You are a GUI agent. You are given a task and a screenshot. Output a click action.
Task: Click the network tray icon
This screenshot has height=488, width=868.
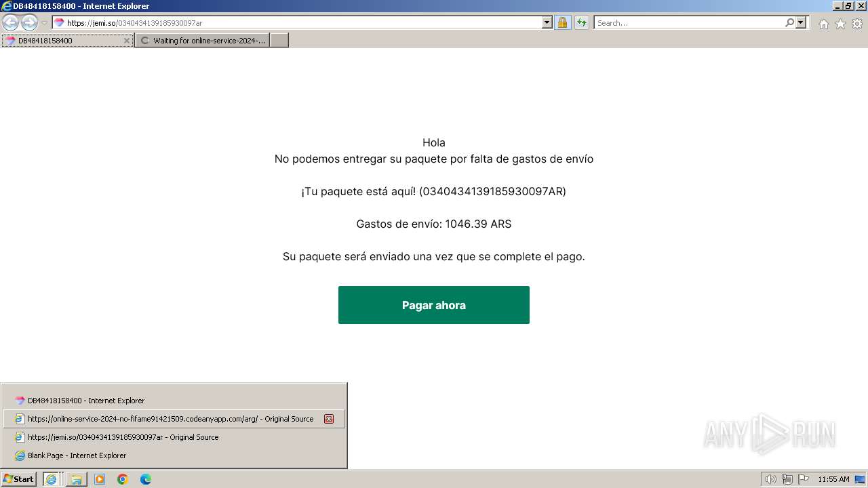coord(787,479)
